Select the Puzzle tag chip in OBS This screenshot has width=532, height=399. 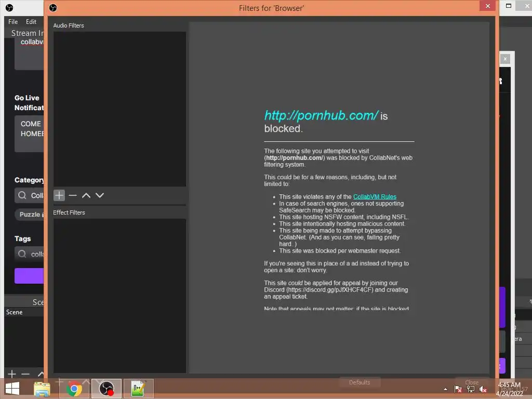30,215
